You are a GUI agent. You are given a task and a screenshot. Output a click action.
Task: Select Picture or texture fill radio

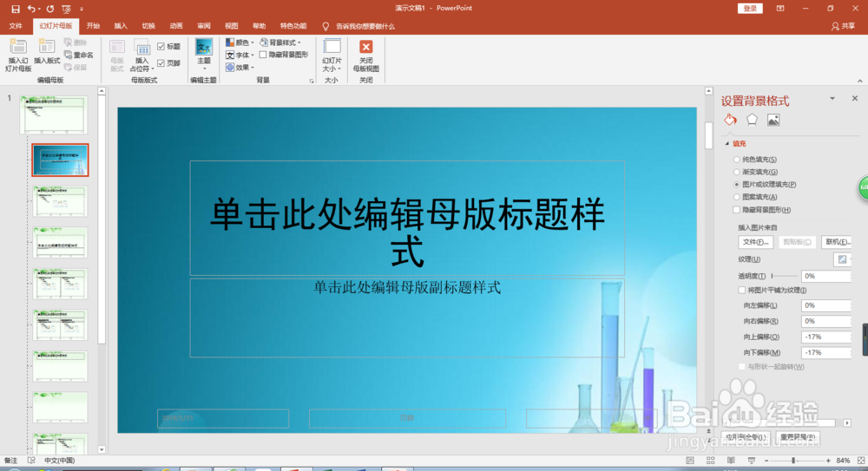[737, 184]
